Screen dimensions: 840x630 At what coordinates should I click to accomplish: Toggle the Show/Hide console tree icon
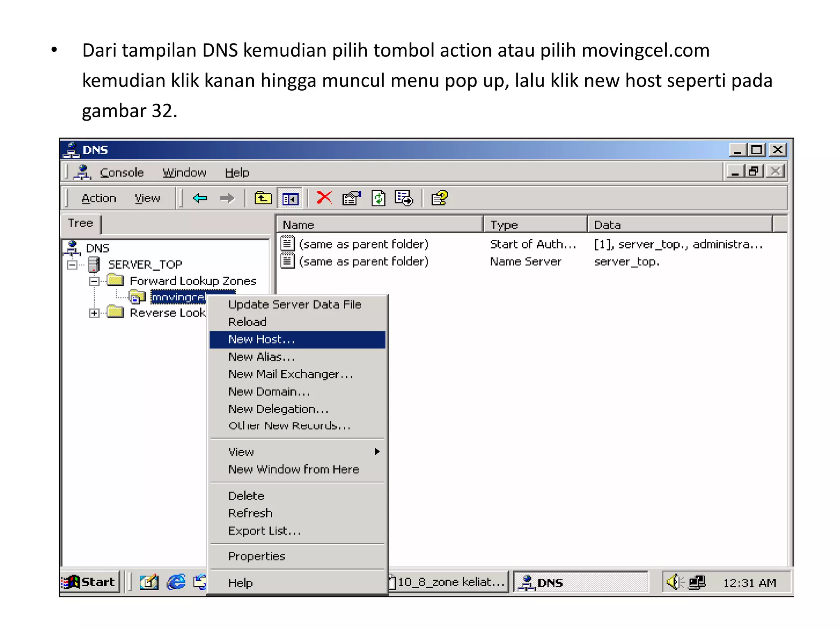point(290,199)
